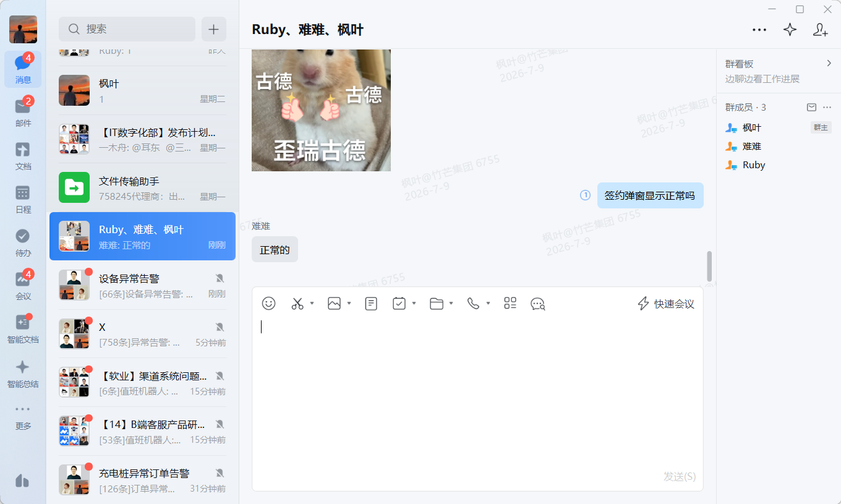Open the 充电桩异常订单告警 conversation
The width and height of the screenshot is (841, 504).
[x=142, y=480]
